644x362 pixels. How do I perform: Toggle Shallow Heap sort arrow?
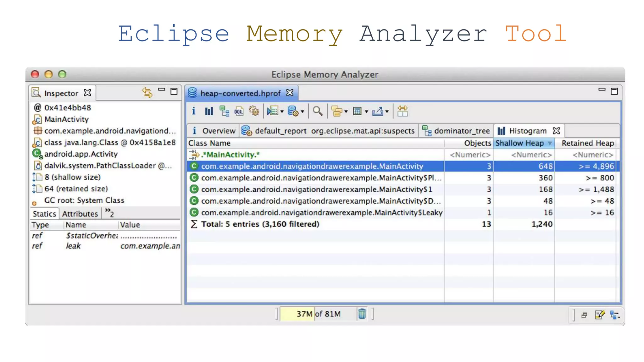550,144
